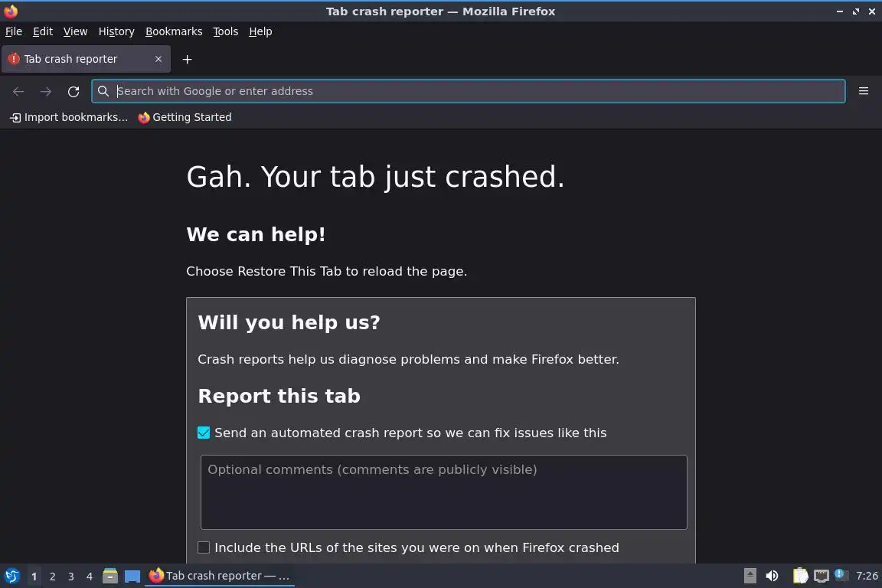Image resolution: width=882 pixels, height=588 pixels.
Task: Click into the Optional comments text box
Action: tap(444, 492)
